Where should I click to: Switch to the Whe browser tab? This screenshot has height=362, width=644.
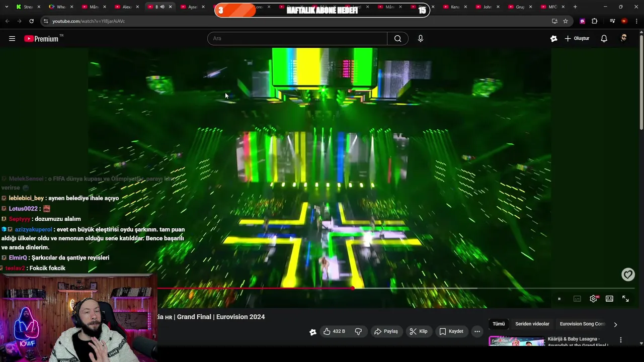58,7
